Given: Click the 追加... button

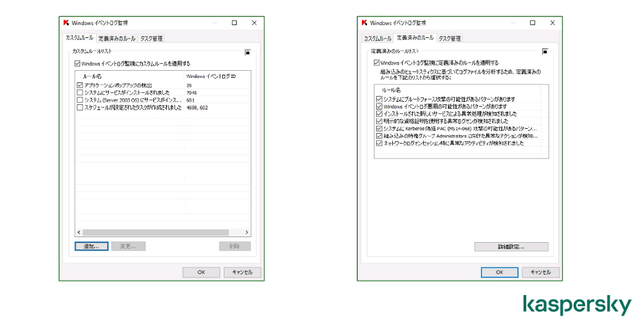Looking at the screenshot, I should coord(91,247).
